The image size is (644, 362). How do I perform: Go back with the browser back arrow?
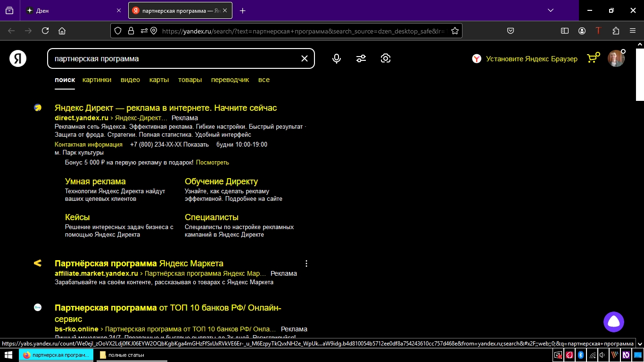click(x=11, y=31)
